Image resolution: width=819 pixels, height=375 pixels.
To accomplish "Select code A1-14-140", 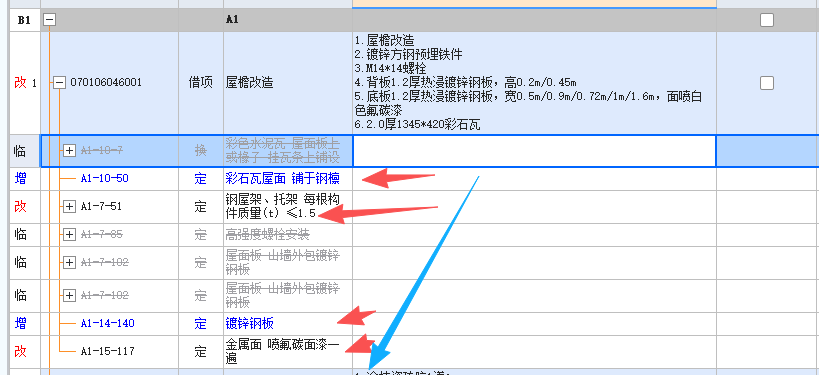I will (x=108, y=324).
